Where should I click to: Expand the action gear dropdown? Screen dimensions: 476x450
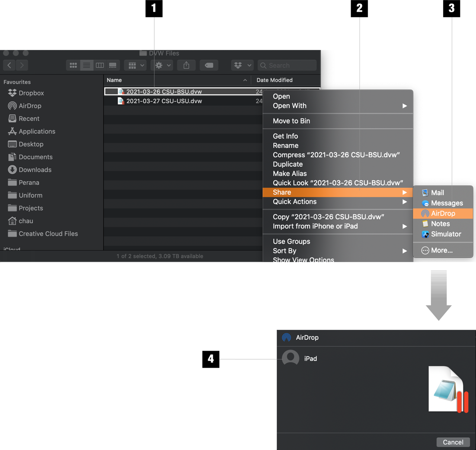coord(162,65)
